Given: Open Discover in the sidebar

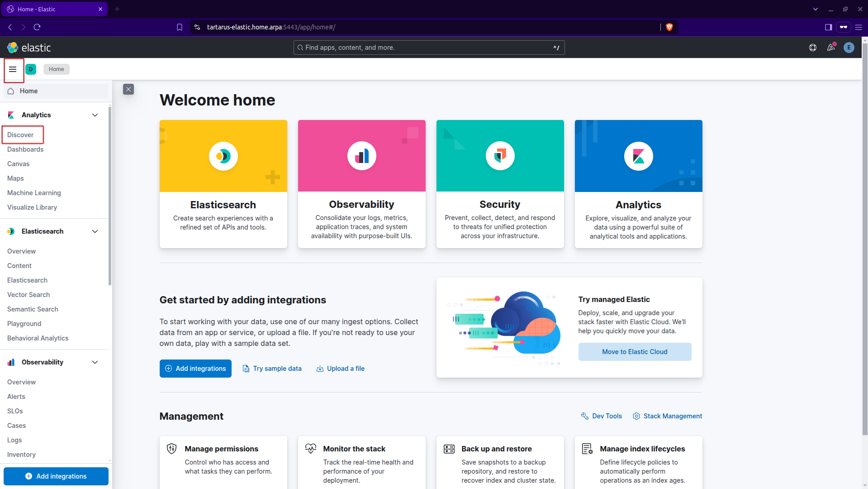Looking at the screenshot, I should (20, 135).
